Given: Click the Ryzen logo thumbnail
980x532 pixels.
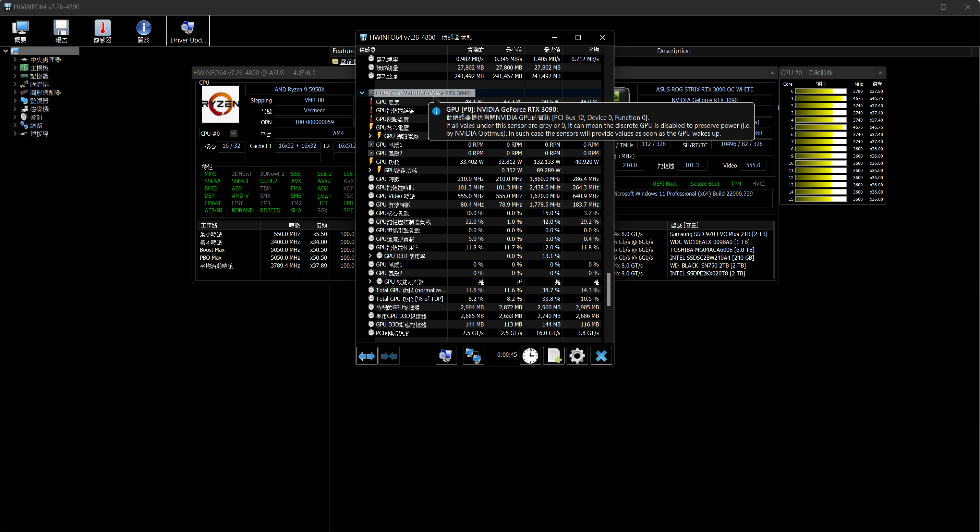Looking at the screenshot, I should 220,104.
